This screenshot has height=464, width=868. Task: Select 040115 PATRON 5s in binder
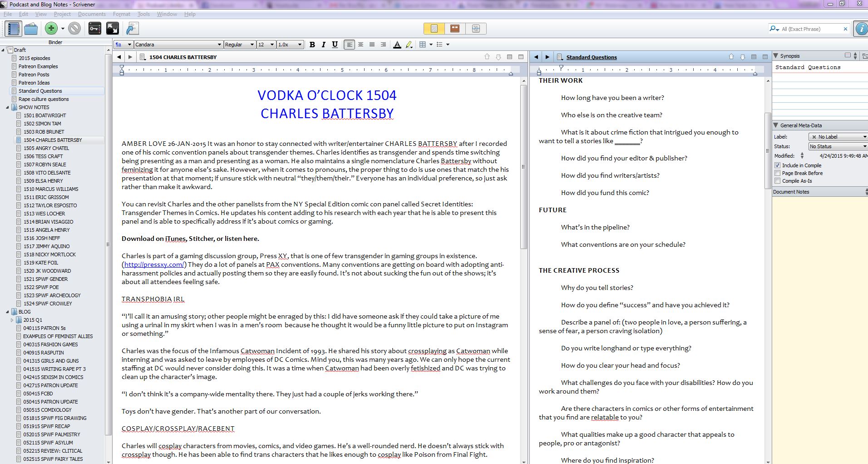44,328
